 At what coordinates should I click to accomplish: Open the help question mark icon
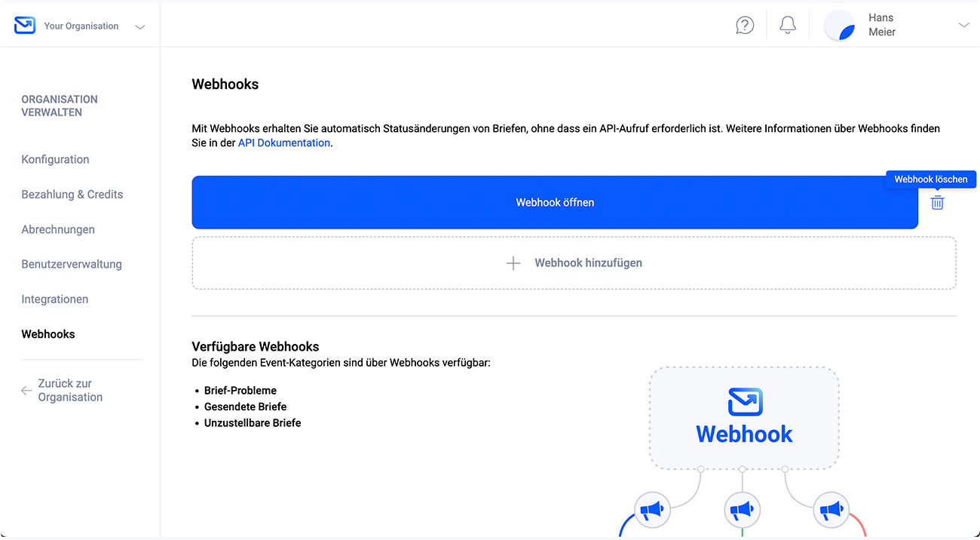[x=745, y=26]
